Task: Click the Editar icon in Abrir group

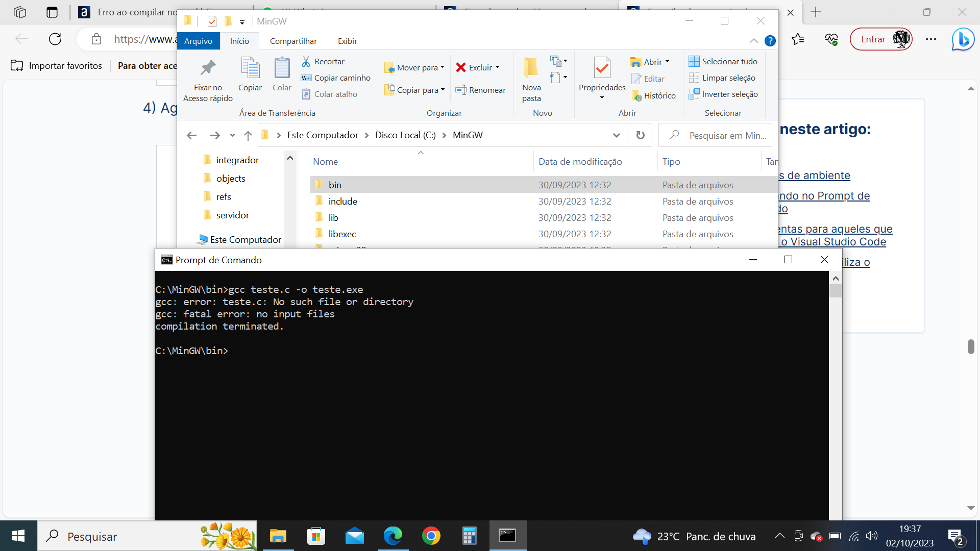Action: (636, 79)
